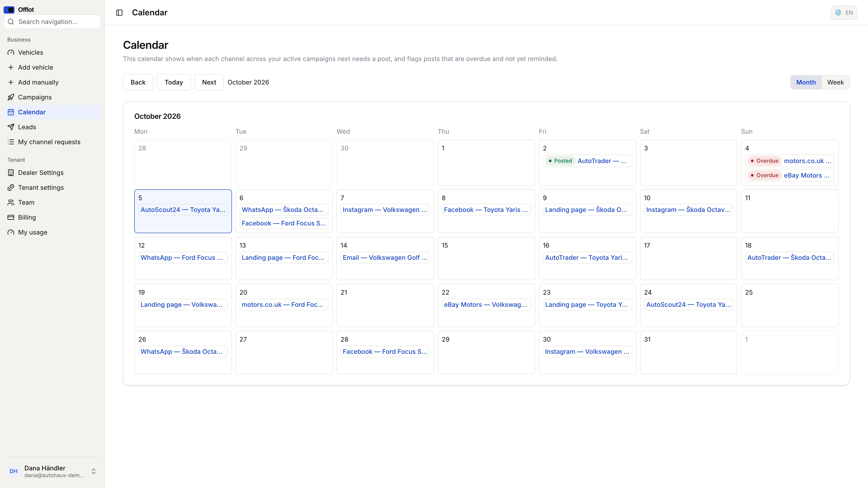Image resolution: width=868 pixels, height=488 pixels.
Task: Open the eBay Motors — Volkswagen event on 22nd
Action: (x=486, y=305)
